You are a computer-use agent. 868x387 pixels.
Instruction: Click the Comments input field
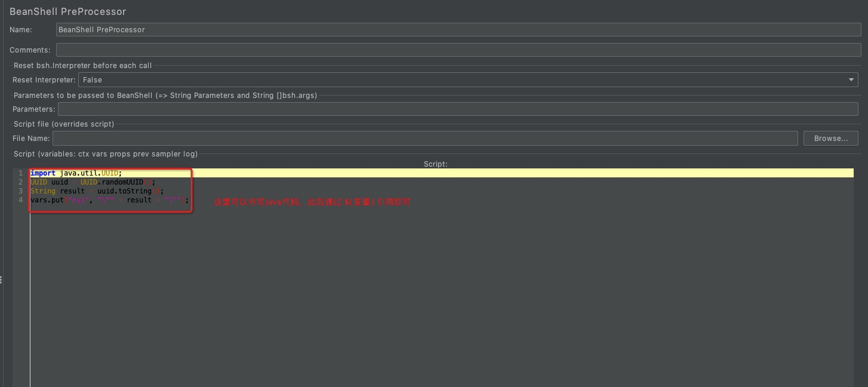[x=458, y=50]
